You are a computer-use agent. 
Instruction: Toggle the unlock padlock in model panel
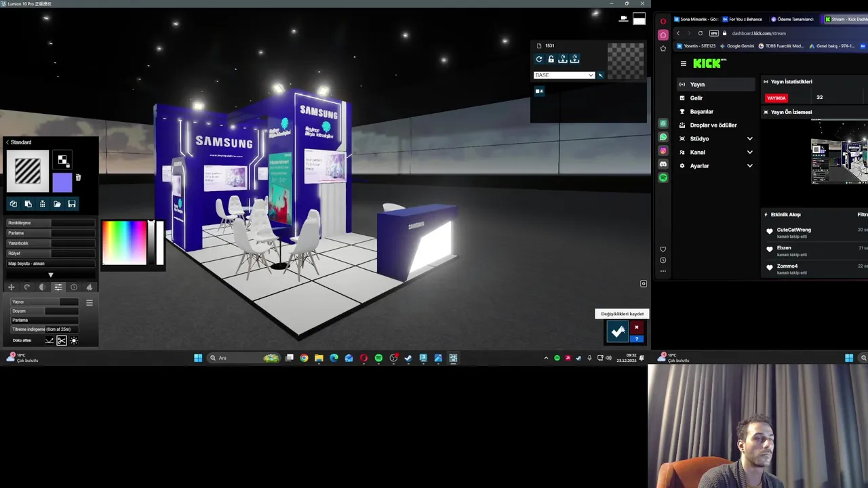pyautogui.click(x=551, y=60)
